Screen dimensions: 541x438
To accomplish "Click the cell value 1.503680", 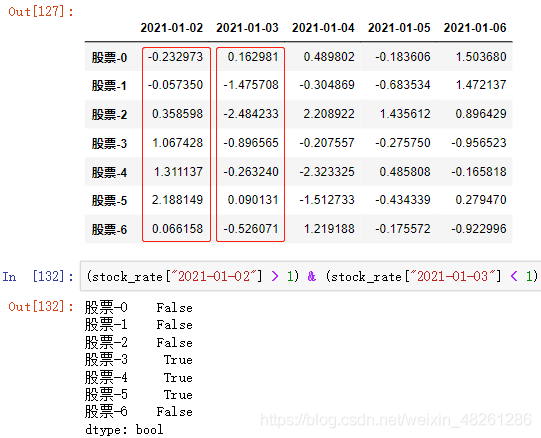I will coord(481,57).
